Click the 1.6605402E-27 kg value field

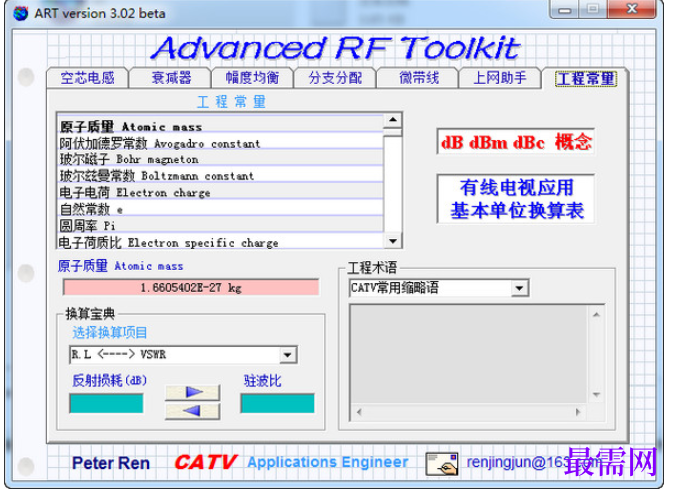click(x=191, y=287)
